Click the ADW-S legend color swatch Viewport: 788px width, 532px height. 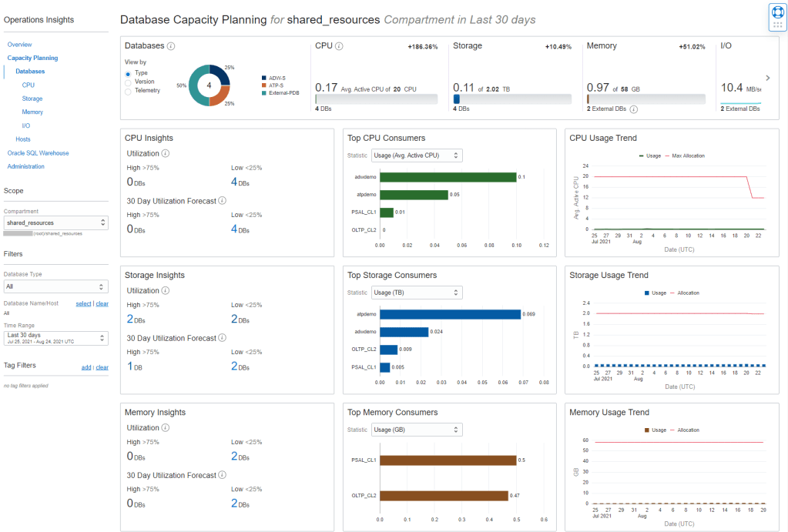pos(264,78)
